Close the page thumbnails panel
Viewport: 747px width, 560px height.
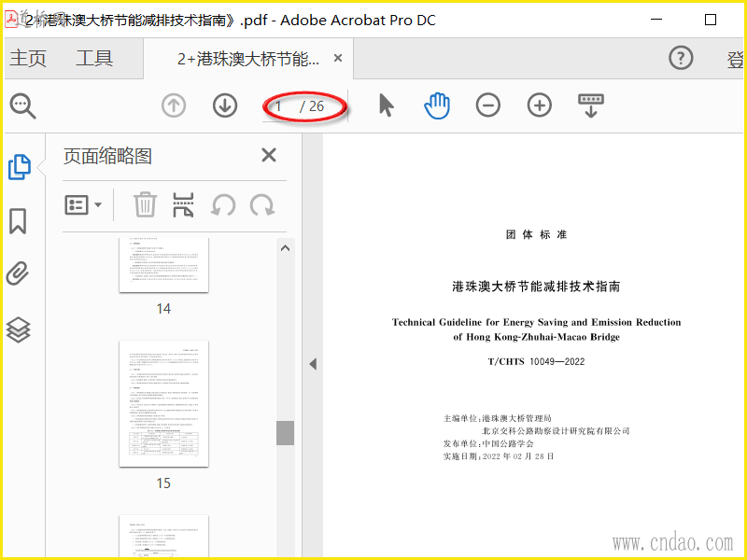[269, 155]
